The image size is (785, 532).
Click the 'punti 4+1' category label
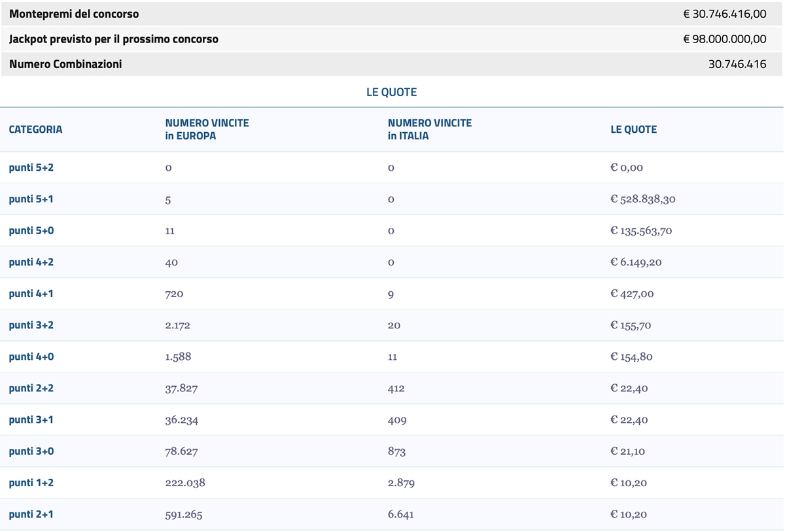click(31, 294)
